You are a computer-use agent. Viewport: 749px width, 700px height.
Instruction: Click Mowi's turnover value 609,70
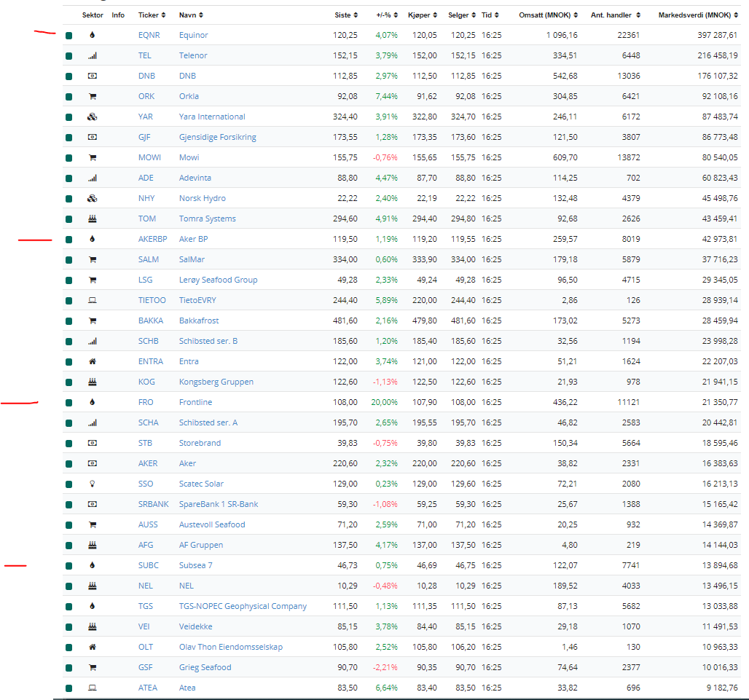coord(565,157)
